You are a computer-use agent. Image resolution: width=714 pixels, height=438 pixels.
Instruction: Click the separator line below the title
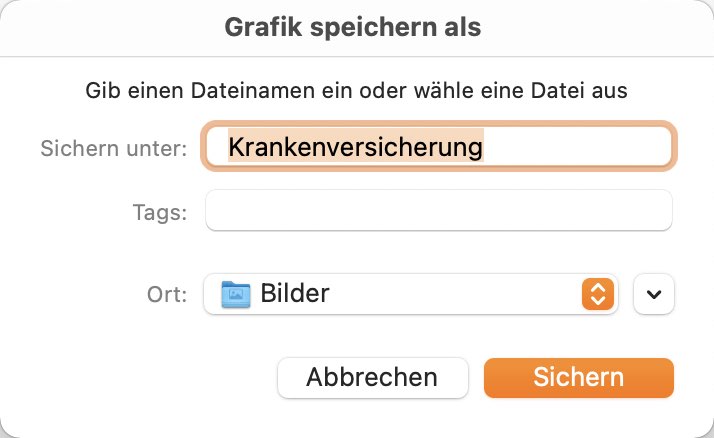coord(357,57)
